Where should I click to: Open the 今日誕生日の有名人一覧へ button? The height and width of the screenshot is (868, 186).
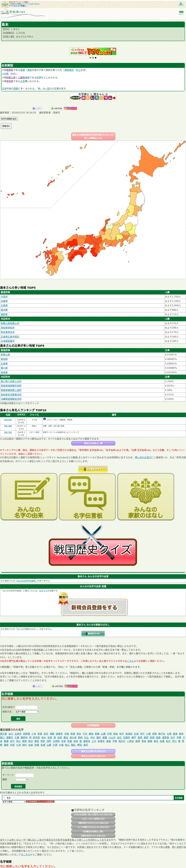93,831
